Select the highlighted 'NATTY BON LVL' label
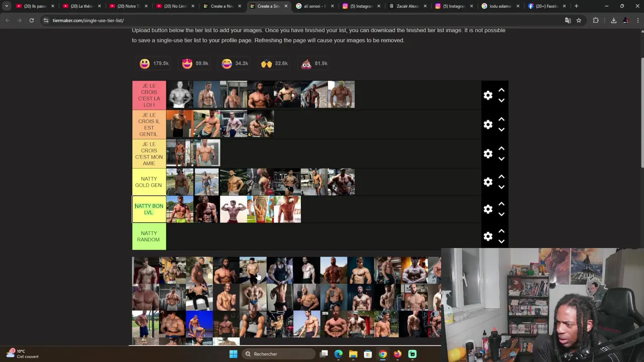Image resolution: width=644 pixels, height=362 pixels. tap(149, 209)
